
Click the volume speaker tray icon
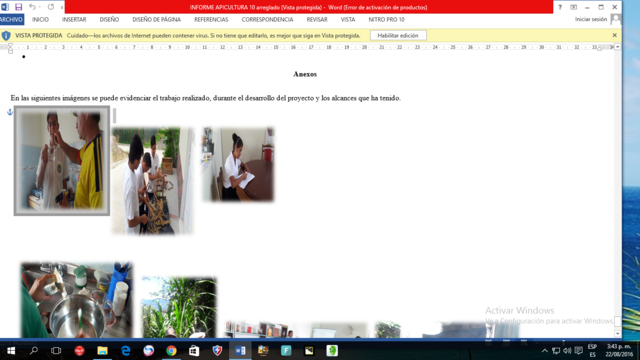[x=567, y=351]
